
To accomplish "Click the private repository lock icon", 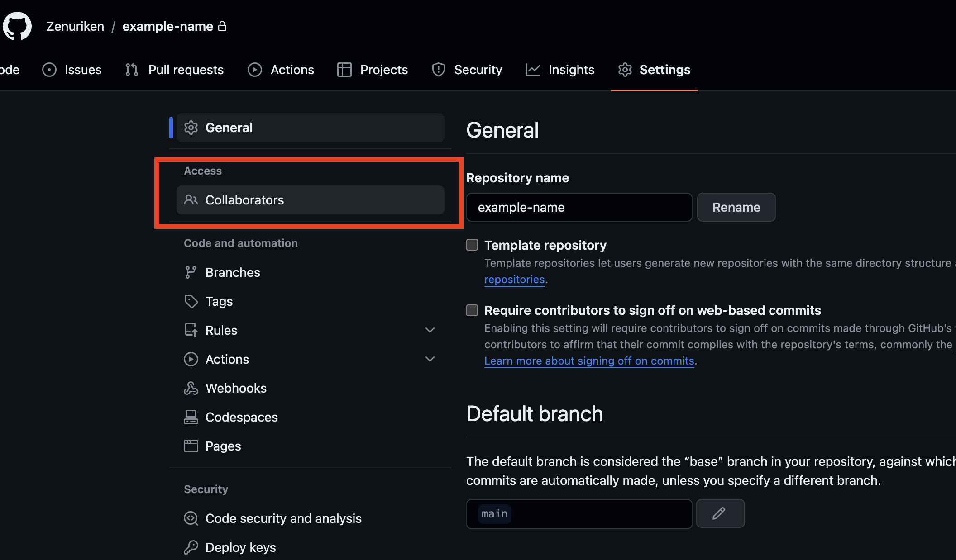I will [x=222, y=26].
